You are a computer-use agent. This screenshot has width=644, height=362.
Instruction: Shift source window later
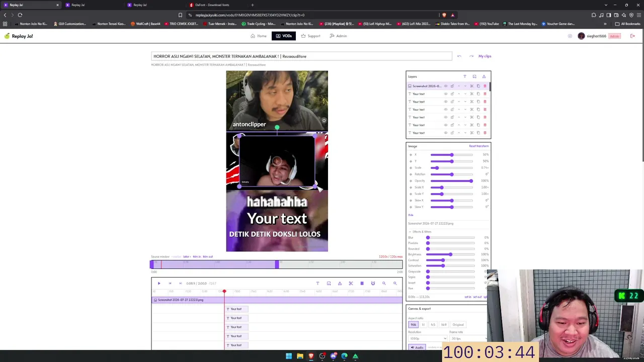tap(187, 257)
